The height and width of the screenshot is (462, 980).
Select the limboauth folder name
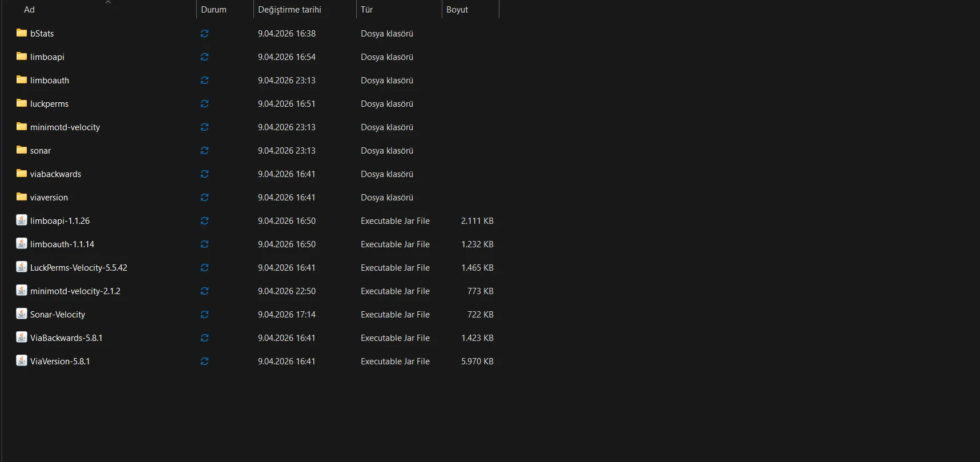[x=50, y=81]
